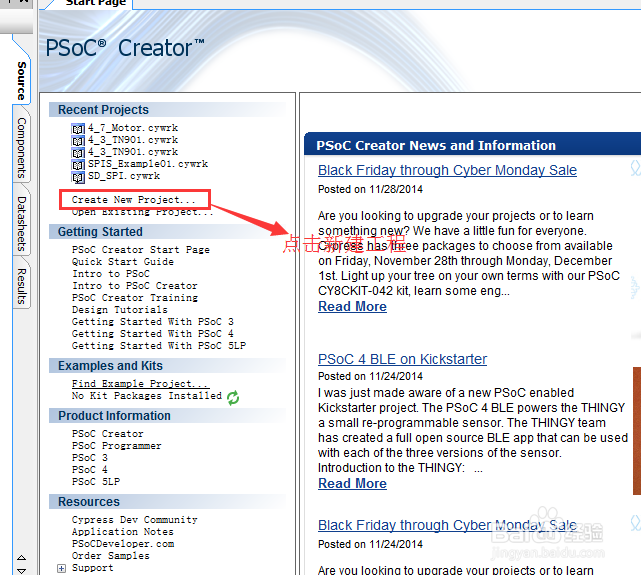Image resolution: width=641 pixels, height=575 pixels.
Task: Click the workspace icon beside SPIS_Example01.cywrk
Action: click(78, 165)
